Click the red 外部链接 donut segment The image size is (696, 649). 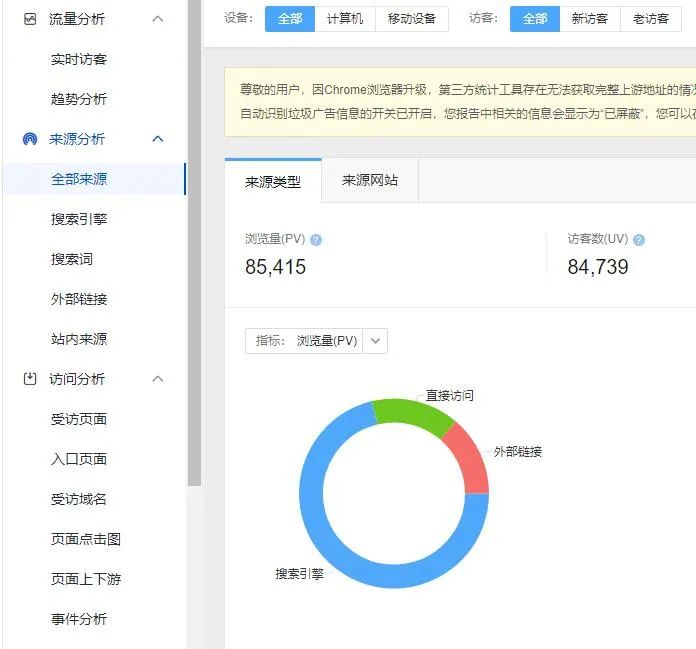(469, 460)
